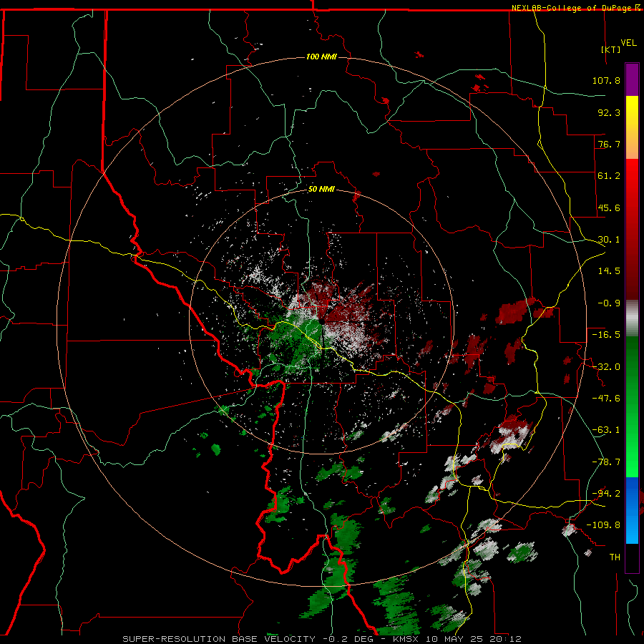The image size is (644, 644).
Task: Click the 107.8 legend value
Action: [606, 80]
